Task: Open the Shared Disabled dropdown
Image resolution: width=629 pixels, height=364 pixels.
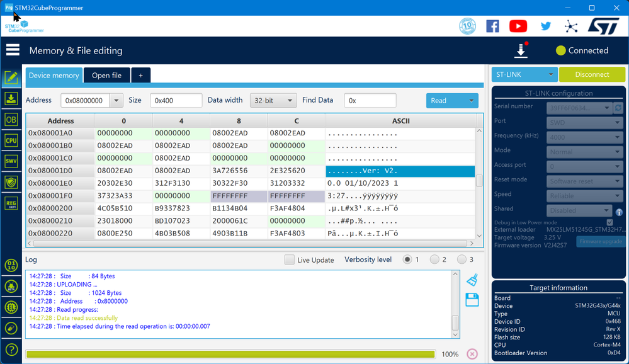Action: tap(579, 210)
